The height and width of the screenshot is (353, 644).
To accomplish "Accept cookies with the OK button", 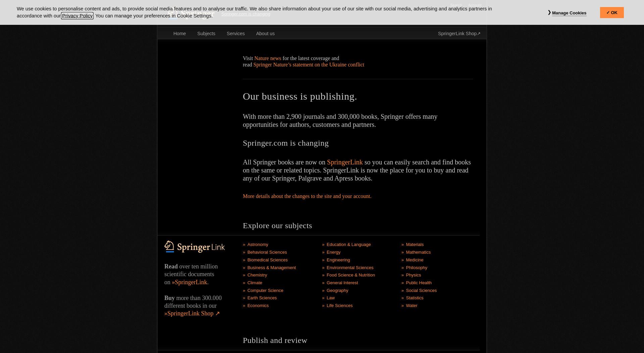I will [x=612, y=13].
